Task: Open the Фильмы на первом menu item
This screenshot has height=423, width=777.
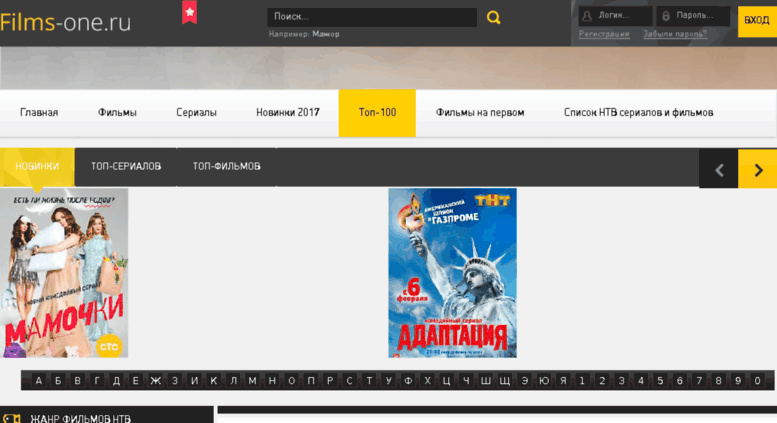Action: (480, 112)
